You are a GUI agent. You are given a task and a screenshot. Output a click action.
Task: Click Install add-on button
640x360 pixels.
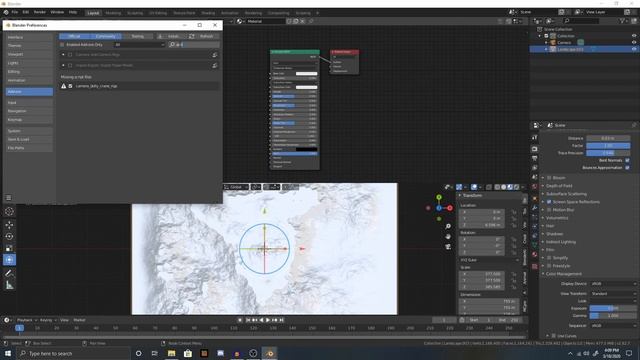pyautogui.click(x=170, y=36)
